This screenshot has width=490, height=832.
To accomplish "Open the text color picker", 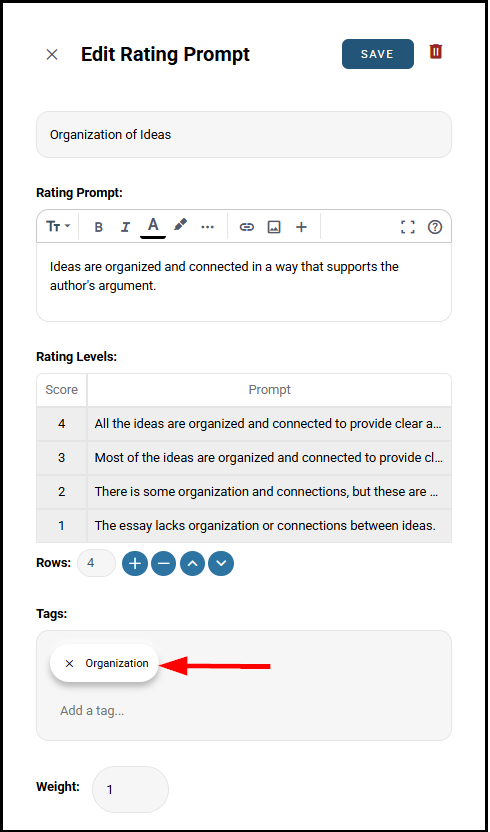I will tap(153, 227).
